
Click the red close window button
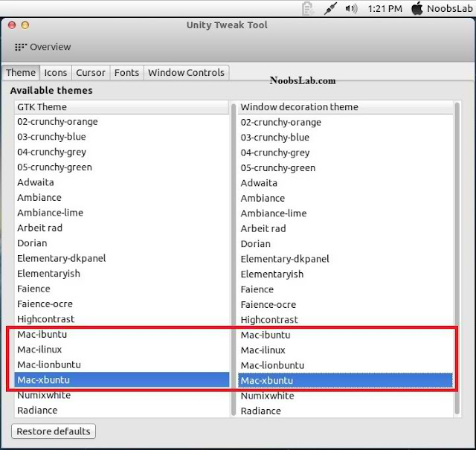(12, 25)
